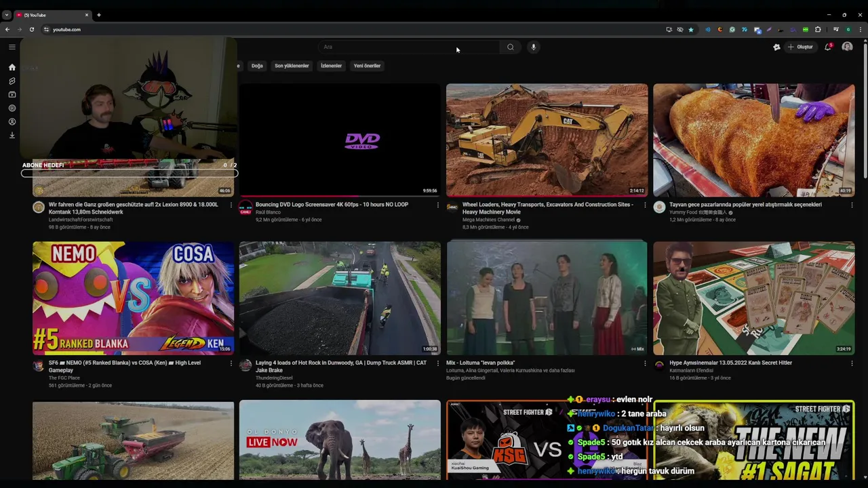Open the Downloads icon in the sidebar
This screenshot has height=488, width=868.
tap(12, 135)
